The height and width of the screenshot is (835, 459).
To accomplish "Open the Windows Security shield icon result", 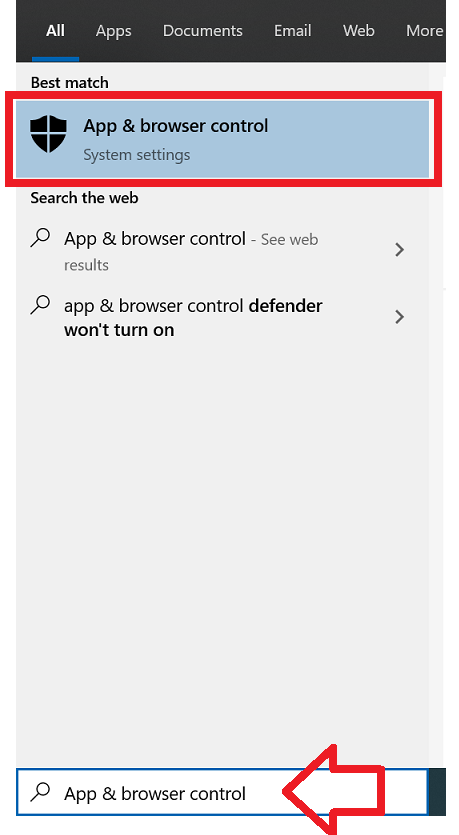I will (x=48, y=134).
